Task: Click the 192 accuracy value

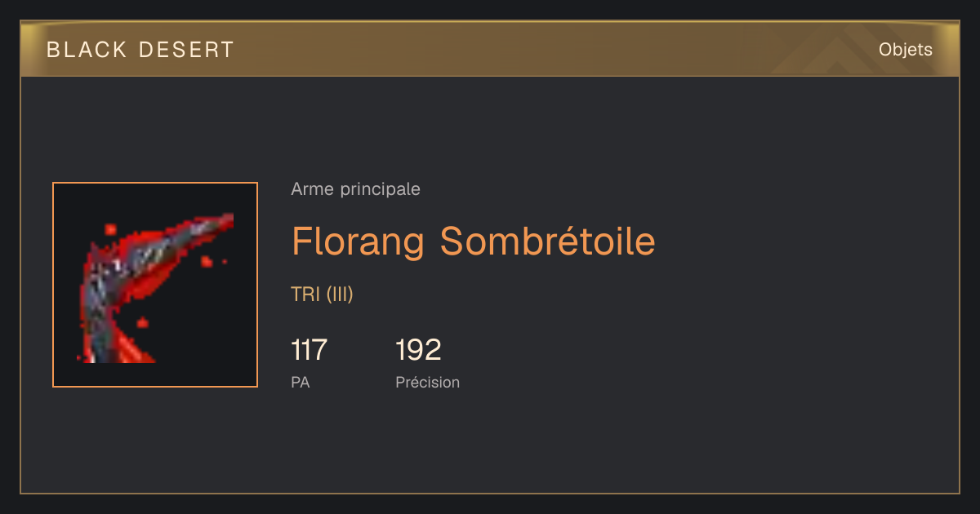Action: pyautogui.click(x=418, y=350)
